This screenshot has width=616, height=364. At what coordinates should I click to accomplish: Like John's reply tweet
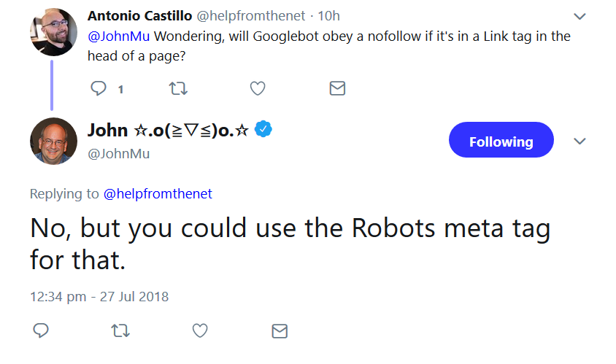200,331
